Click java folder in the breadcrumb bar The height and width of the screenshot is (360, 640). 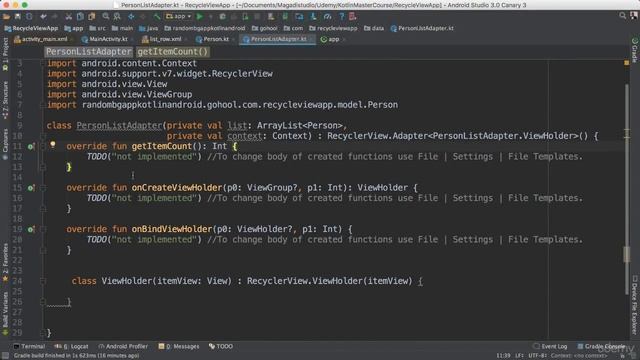(149, 28)
